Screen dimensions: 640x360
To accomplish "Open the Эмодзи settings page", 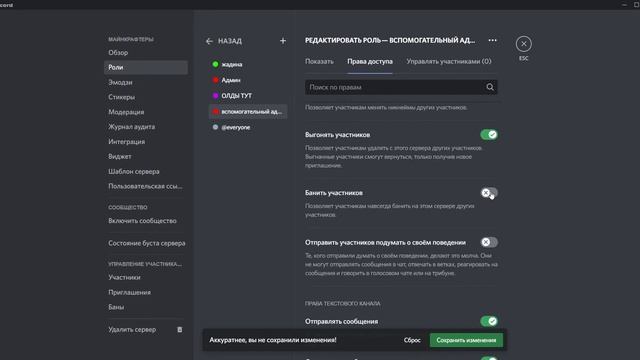I will tap(146, 82).
